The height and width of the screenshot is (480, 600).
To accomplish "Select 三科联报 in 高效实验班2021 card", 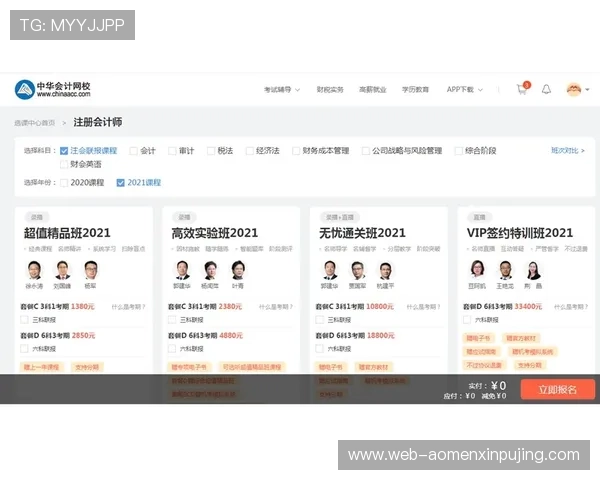I will (172, 320).
